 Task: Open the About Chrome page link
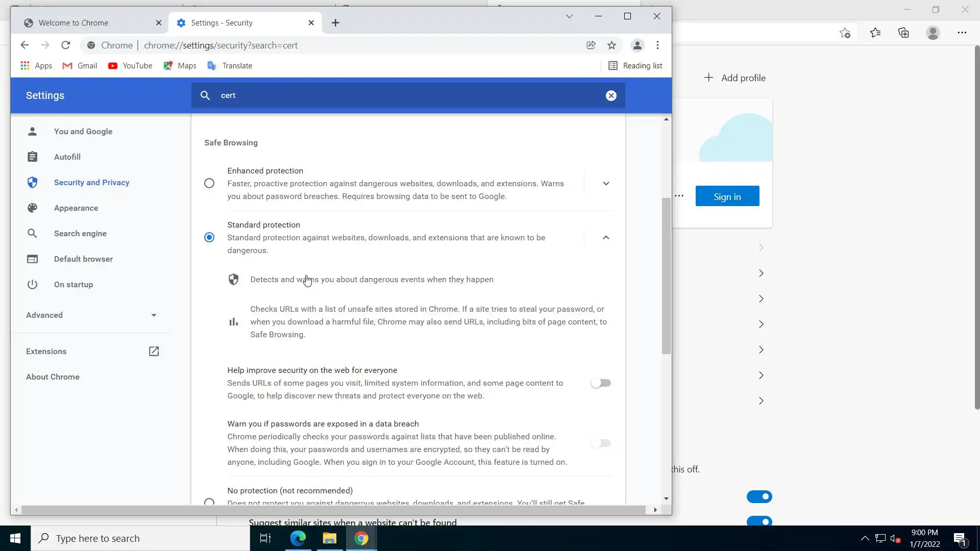tap(53, 377)
